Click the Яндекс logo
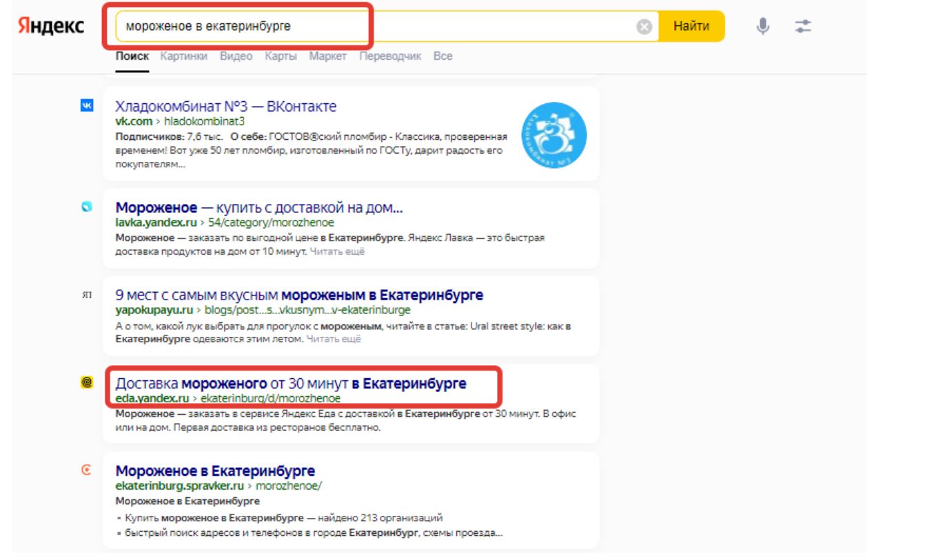This screenshot has height=560, width=925. [x=51, y=26]
